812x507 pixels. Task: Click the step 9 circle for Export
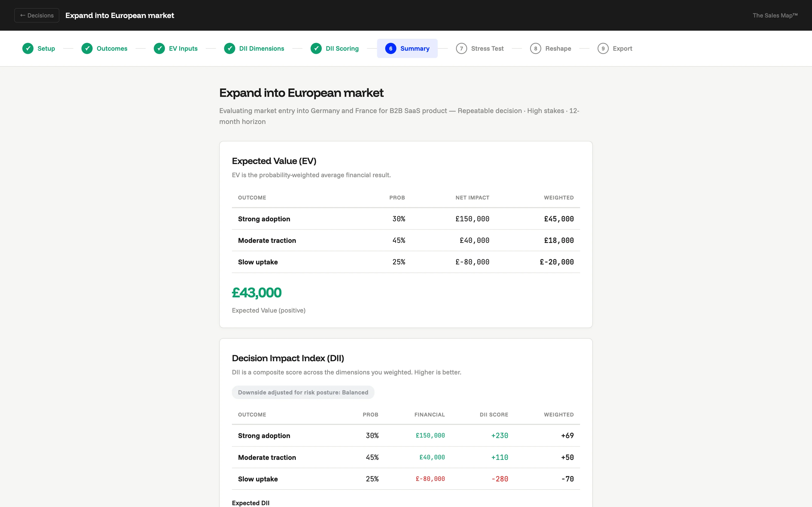[603, 48]
